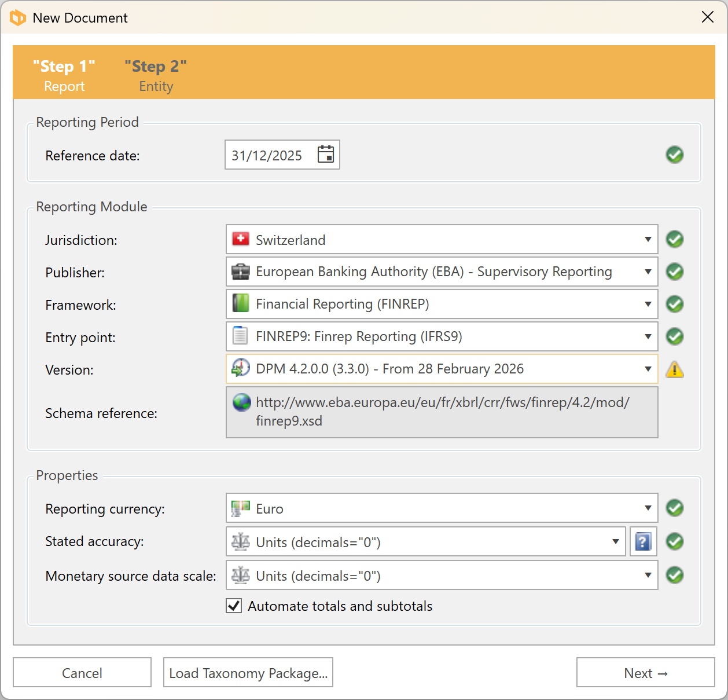Expand the Jurisdiction dropdown
Screen dimensions: 728x700
(x=648, y=240)
